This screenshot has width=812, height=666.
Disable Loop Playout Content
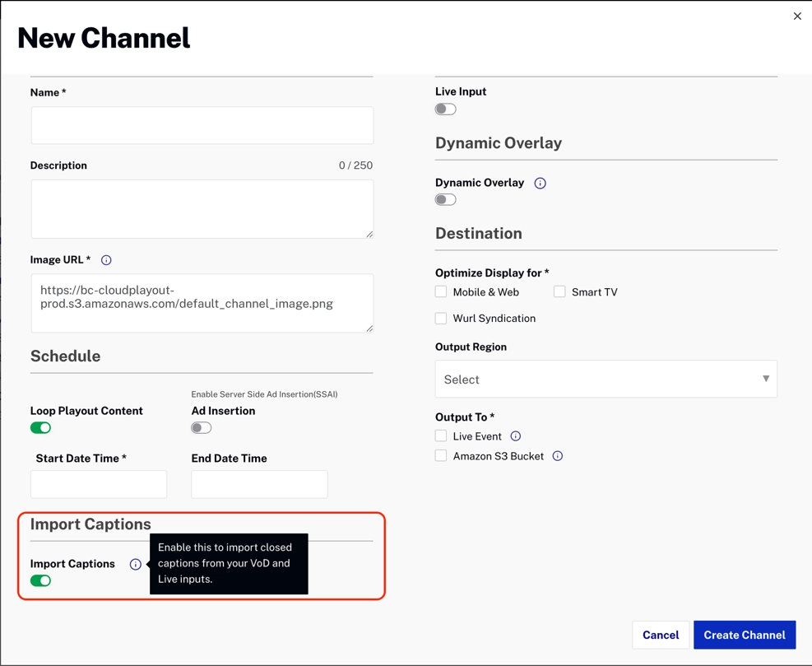click(40, 427)
